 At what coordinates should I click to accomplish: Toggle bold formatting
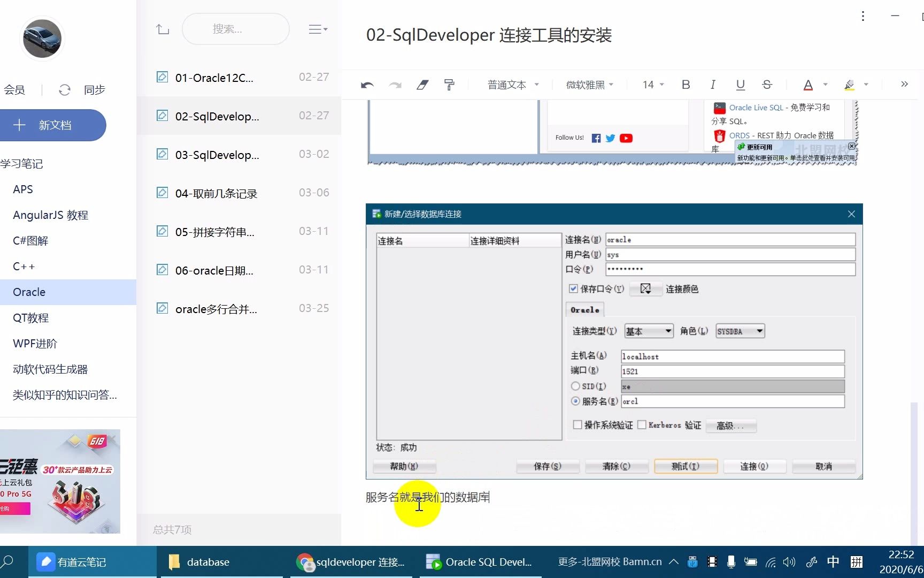point(686,85)
